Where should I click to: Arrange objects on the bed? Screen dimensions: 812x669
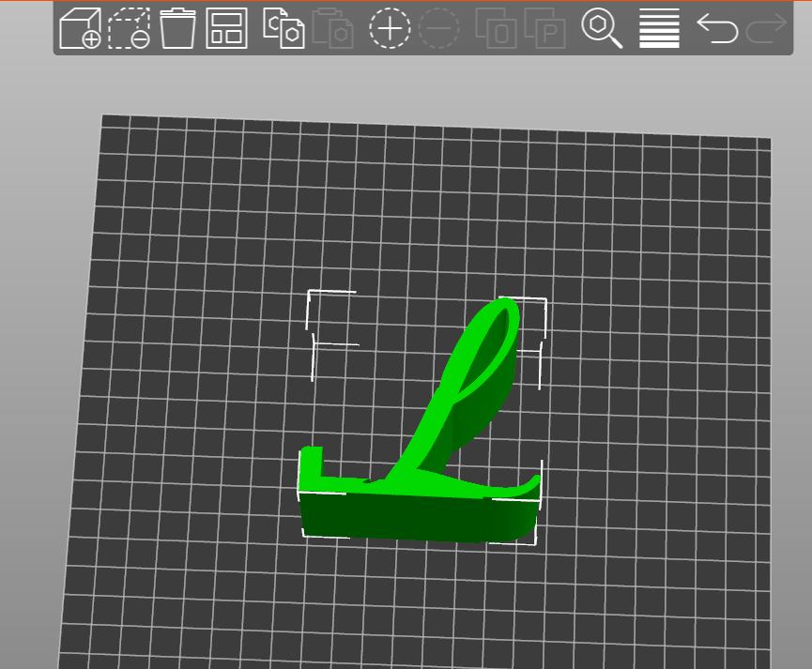(x=227, y=28)
